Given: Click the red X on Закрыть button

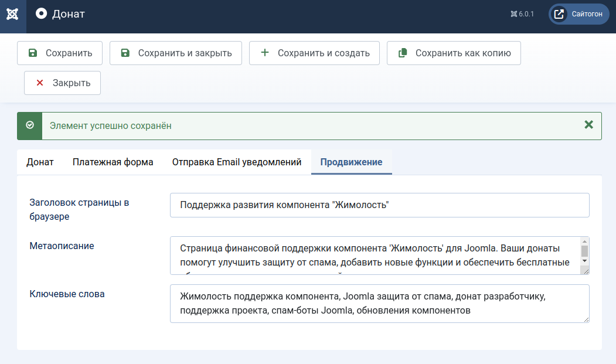Looking at the screenshot, I should point(40,83).
